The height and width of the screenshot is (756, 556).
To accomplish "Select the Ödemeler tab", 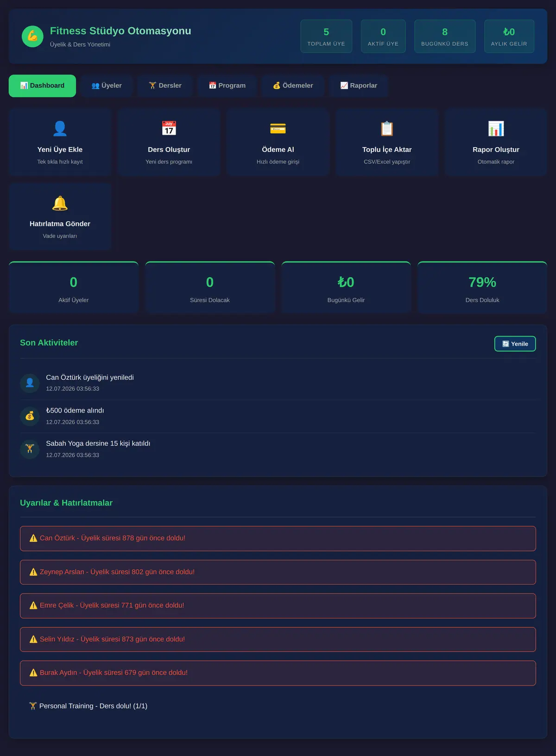I will point(293,86).
